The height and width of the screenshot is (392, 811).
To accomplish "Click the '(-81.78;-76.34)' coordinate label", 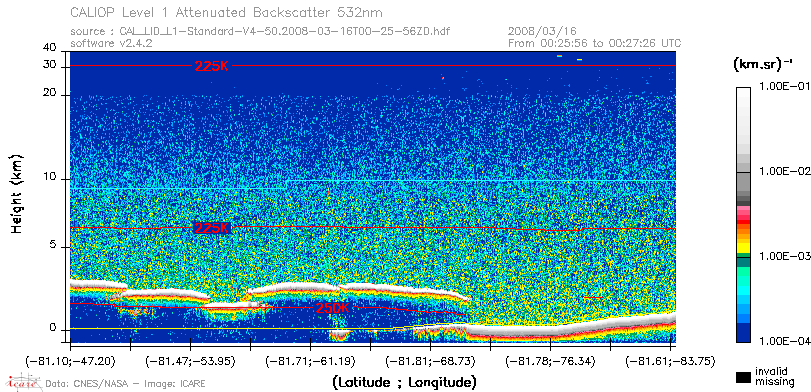I will coord(550,361).
